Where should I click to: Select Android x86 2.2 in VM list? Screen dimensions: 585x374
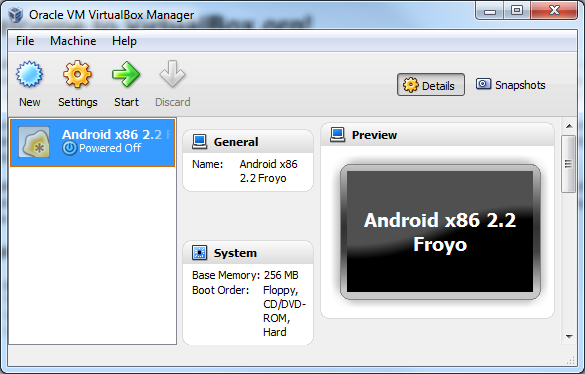[x=93, y=143]
